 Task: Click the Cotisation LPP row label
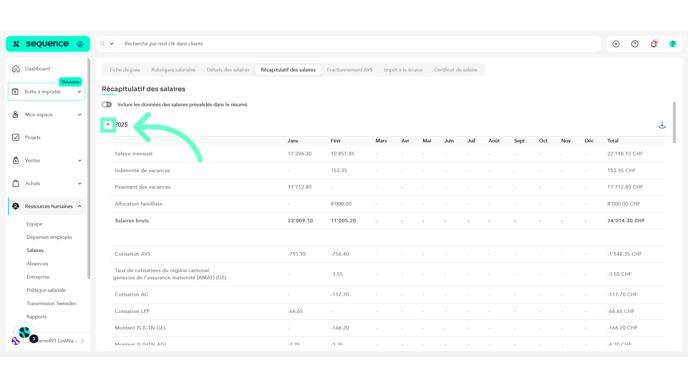pyautogui.click(x=132, y=311)
